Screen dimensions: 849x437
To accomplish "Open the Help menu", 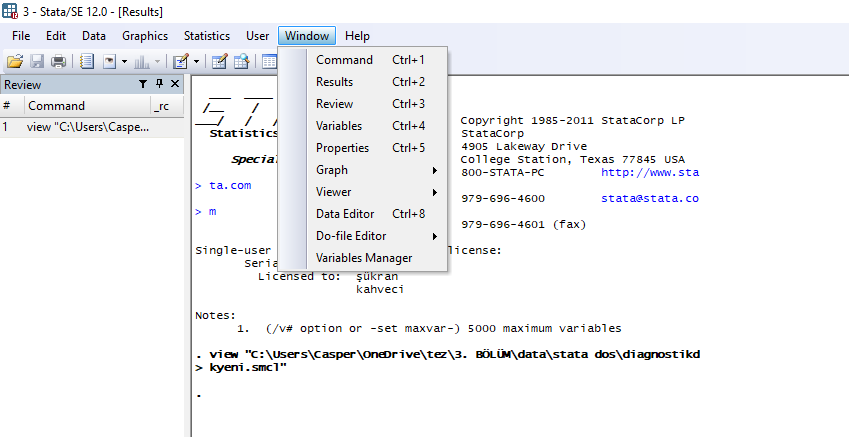I will (357, 36).
